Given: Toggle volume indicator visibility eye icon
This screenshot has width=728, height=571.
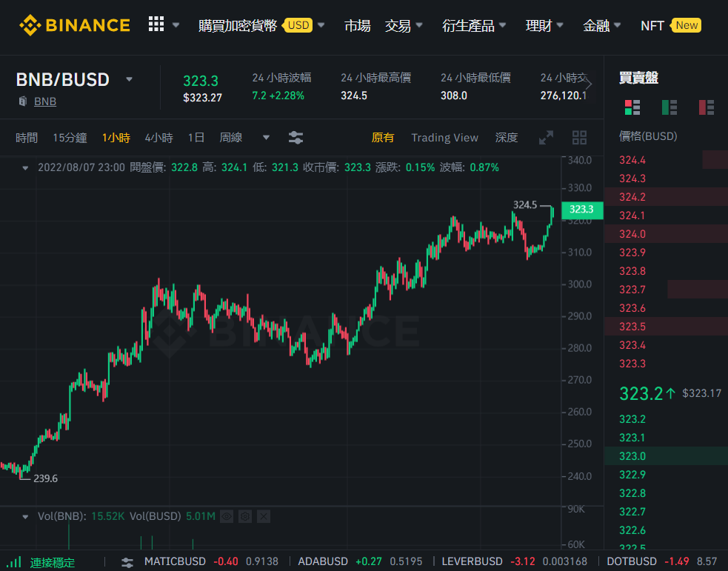Looking at the screenshot, I should coord(227,516).
